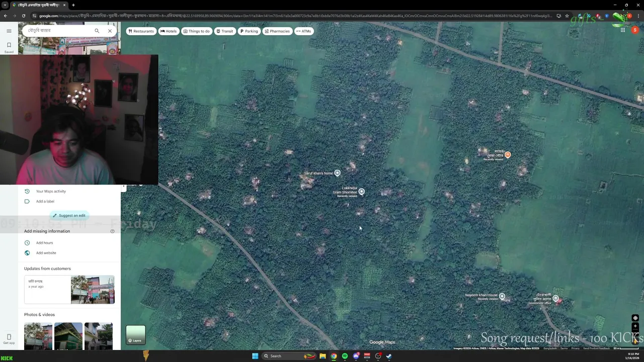Open the tab search dropdown arrow
The width and height of the screenshot is (644, 362).
pos(5,5)
